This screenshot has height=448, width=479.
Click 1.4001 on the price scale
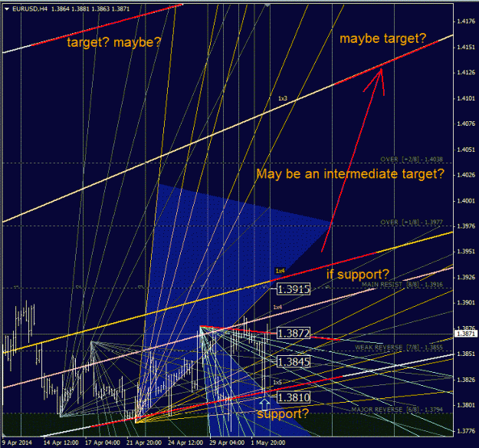(x=466, y=201)
